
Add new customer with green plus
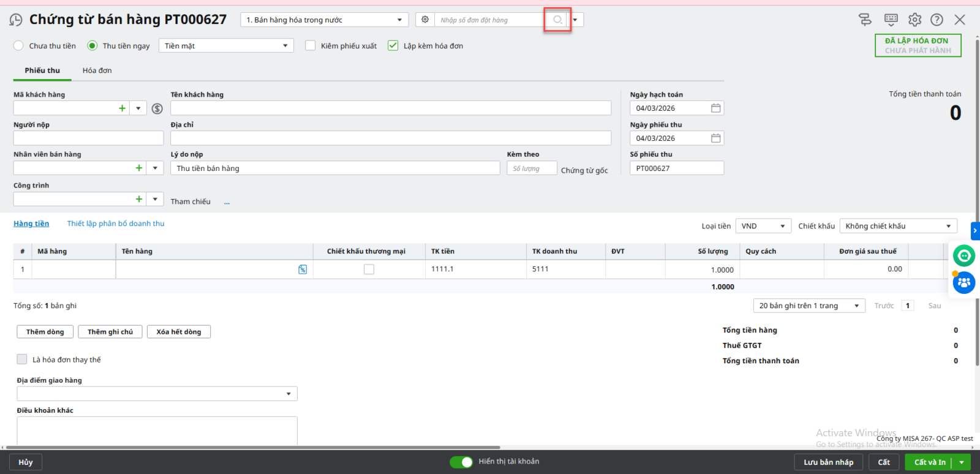coord(123,108)
